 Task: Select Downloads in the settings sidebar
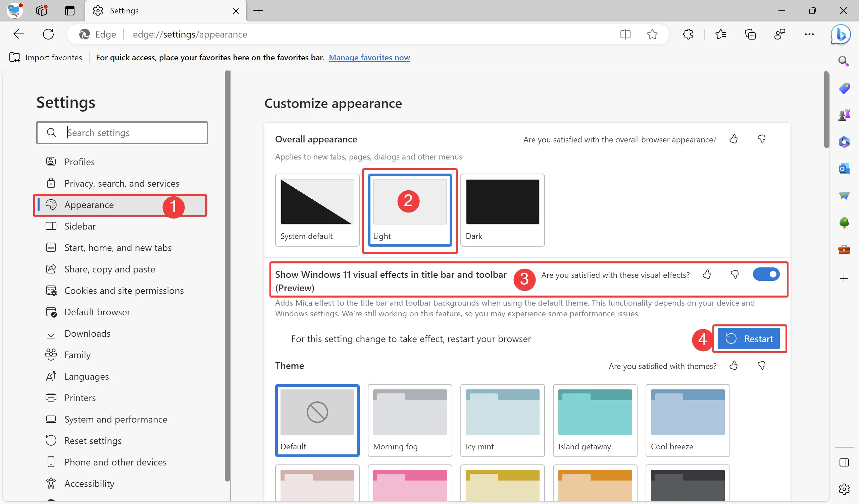click(87, 333)
